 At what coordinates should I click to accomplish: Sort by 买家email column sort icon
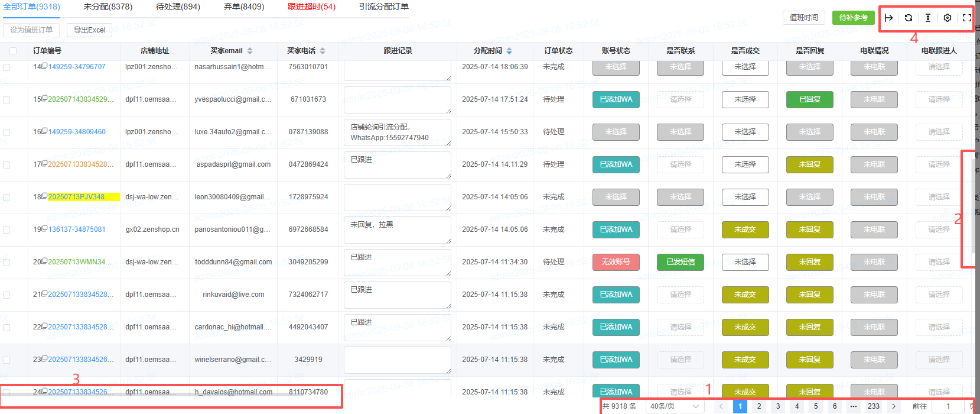coord(250,51)
